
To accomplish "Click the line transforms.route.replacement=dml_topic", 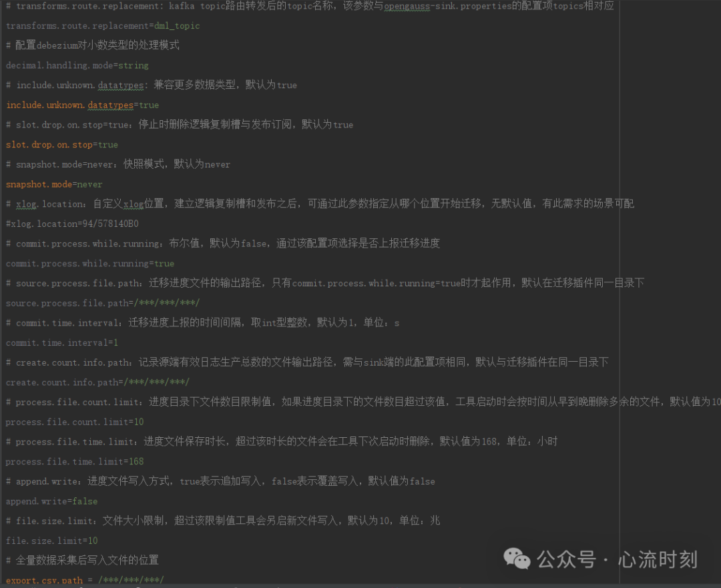I will pos(103,26).
